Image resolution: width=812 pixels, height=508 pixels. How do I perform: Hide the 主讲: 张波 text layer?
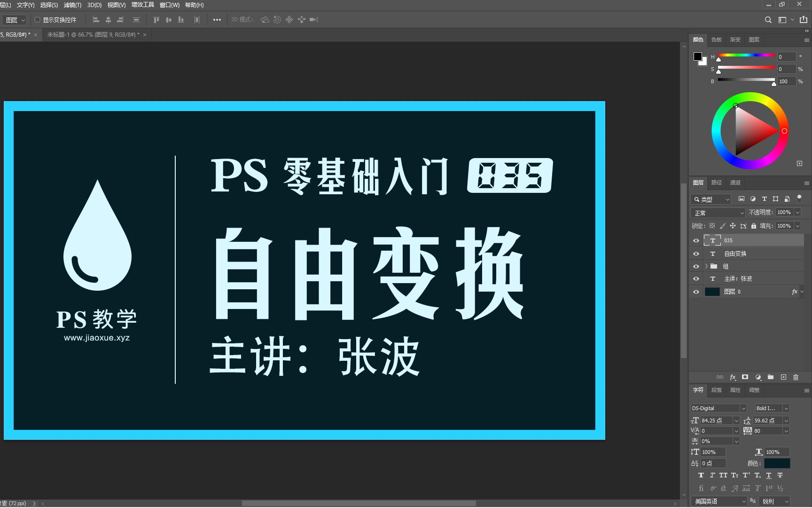[x=696, y=279]
